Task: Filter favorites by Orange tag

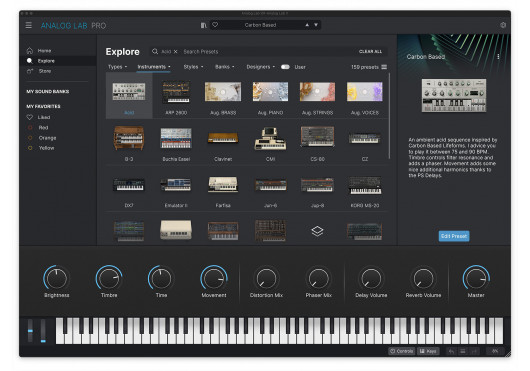Action: [x=42, y=138]
